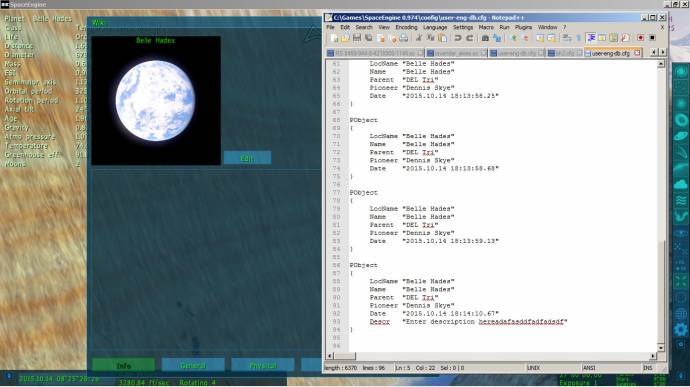Image resolution: width=690 pixels, height=387 pixels.
Task: Click the Print toolbar icon
Action: coord(404,38)
